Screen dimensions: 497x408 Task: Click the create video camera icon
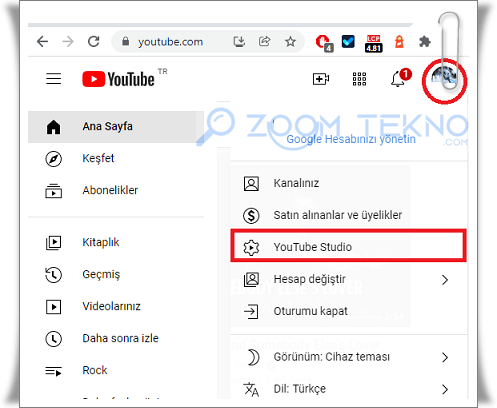[321, 79]
